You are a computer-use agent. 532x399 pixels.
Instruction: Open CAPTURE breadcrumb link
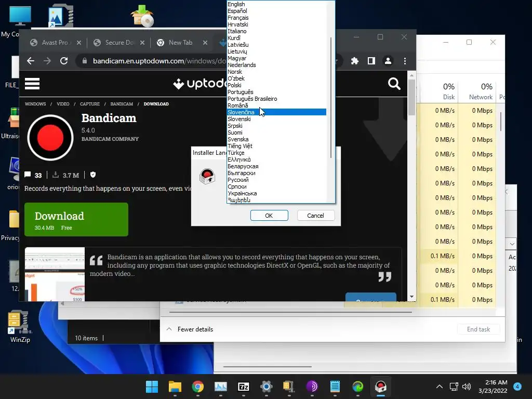(x=90, y=104)
